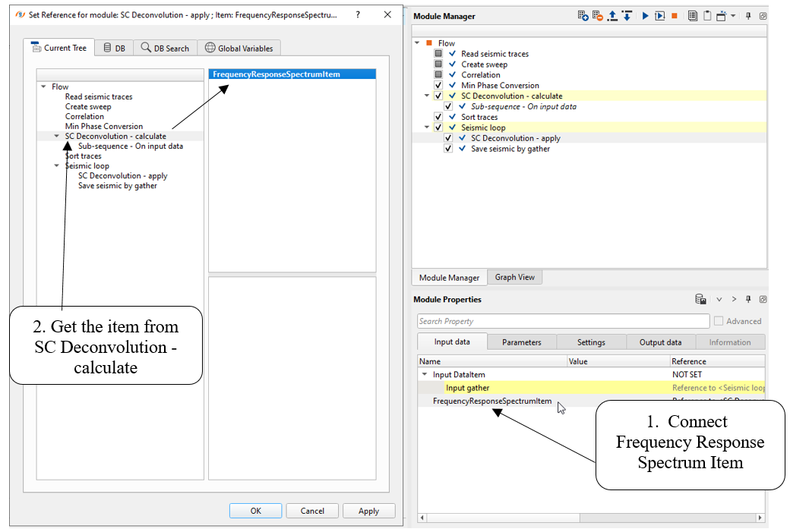Collapse the Input DataItem row
This screenshot has height=532, width=790.
[x=425, y=375]
